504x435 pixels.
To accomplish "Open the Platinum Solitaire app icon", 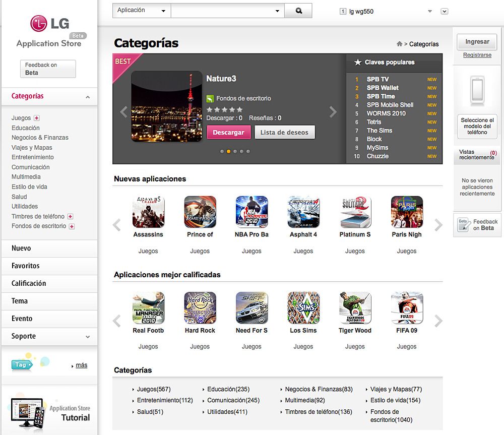I will pos(355,212).
